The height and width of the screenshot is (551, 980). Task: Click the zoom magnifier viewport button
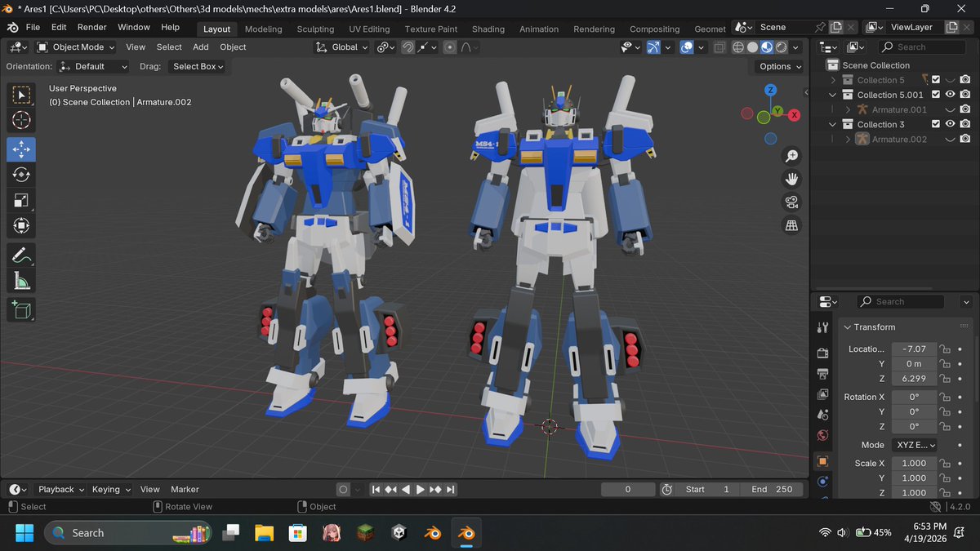791,156
